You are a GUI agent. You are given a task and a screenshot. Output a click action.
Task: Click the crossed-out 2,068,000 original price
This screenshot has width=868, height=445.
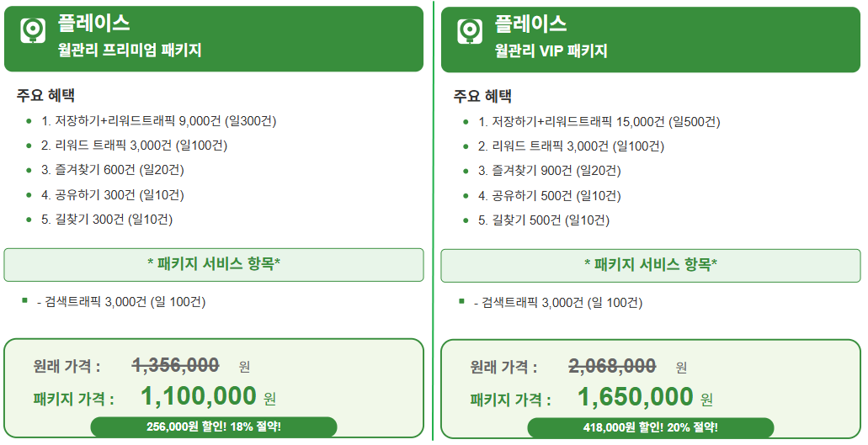point(612,365)
